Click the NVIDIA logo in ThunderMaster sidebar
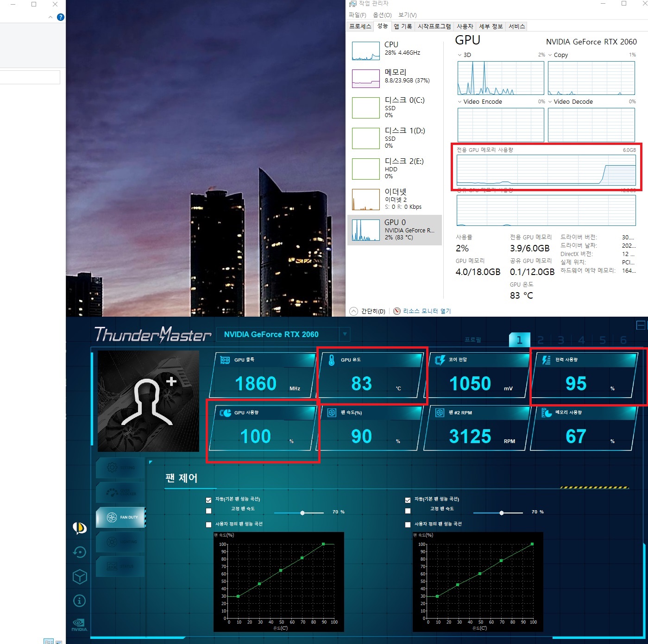This screenshot has width=648, height=644. pos(79,625)
